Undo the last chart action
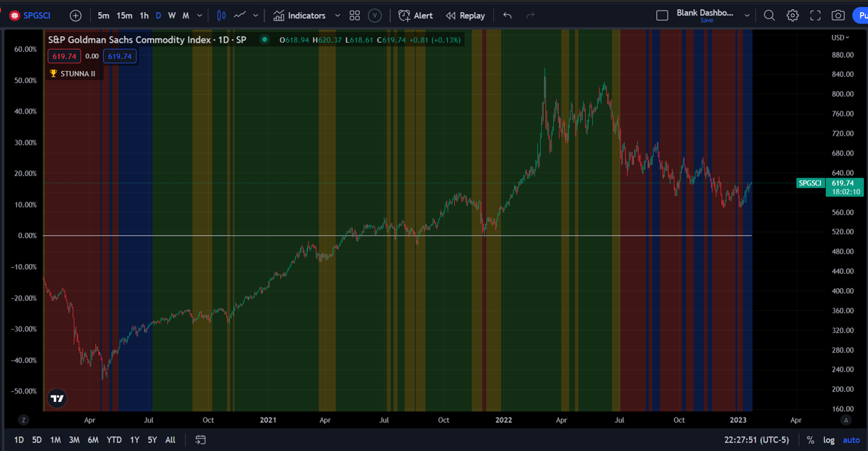868x451 pixels. pos(507,16)
